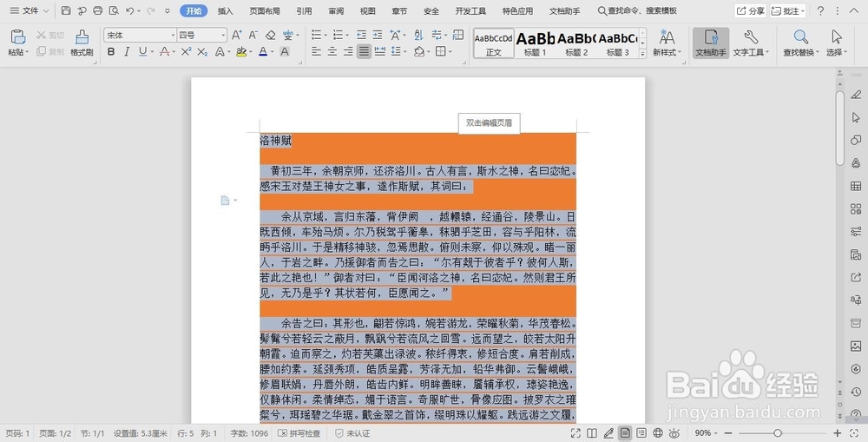
Task: Click the 分享 share button
Action: [751, 10]
